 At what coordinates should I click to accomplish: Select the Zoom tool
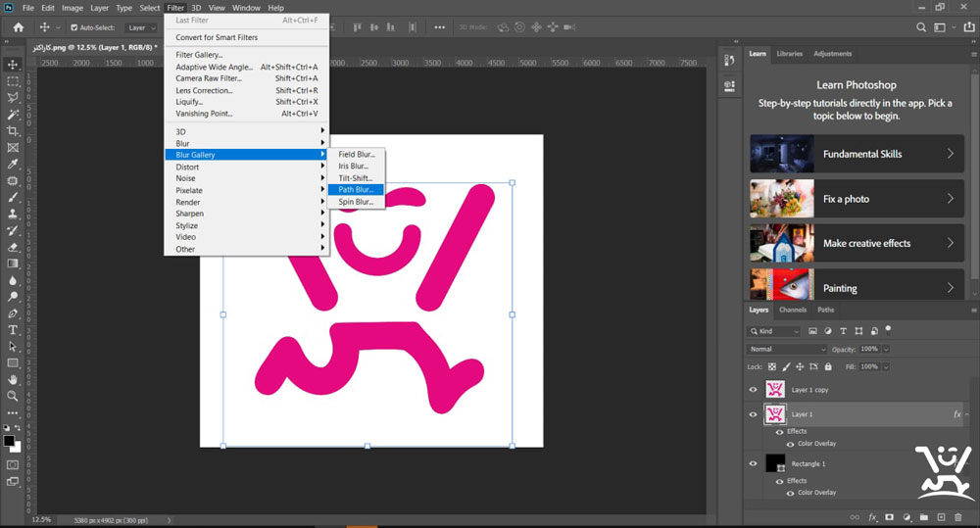point(13,396)
